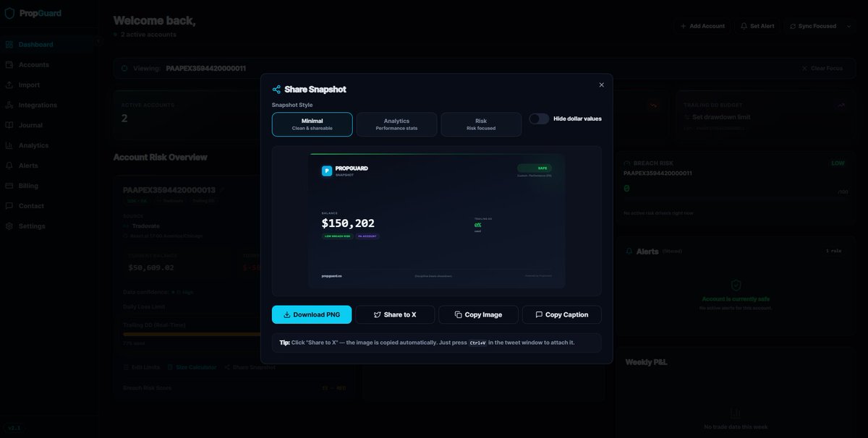
Task: Click the Copy Image button
Action: 478,315
